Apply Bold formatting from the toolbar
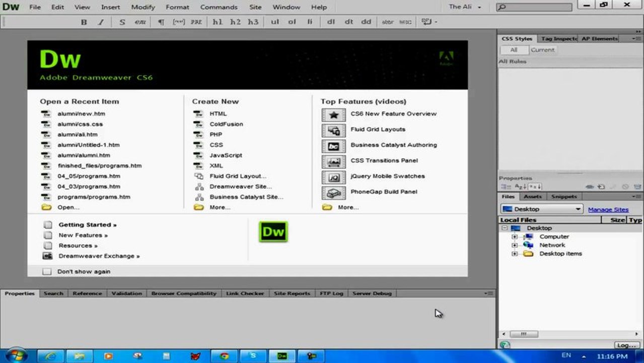The image size is (644, 363). [84, 22]
